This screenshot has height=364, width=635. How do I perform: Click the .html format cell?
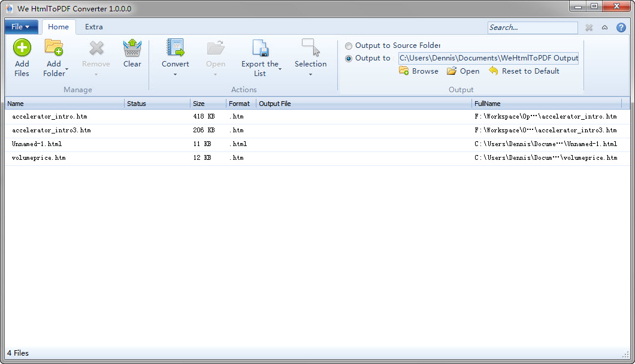[x=238, y=144]
